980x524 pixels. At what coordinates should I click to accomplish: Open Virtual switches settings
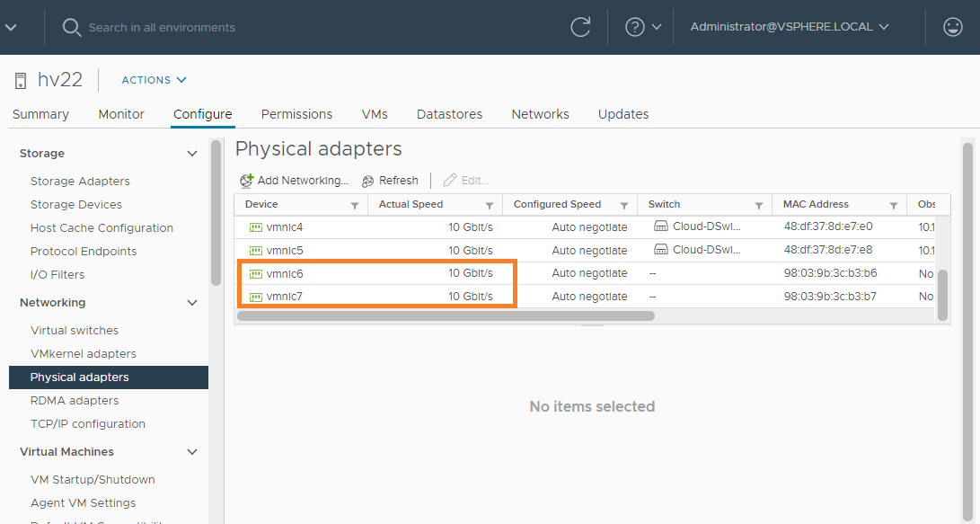tap(75, 331)
